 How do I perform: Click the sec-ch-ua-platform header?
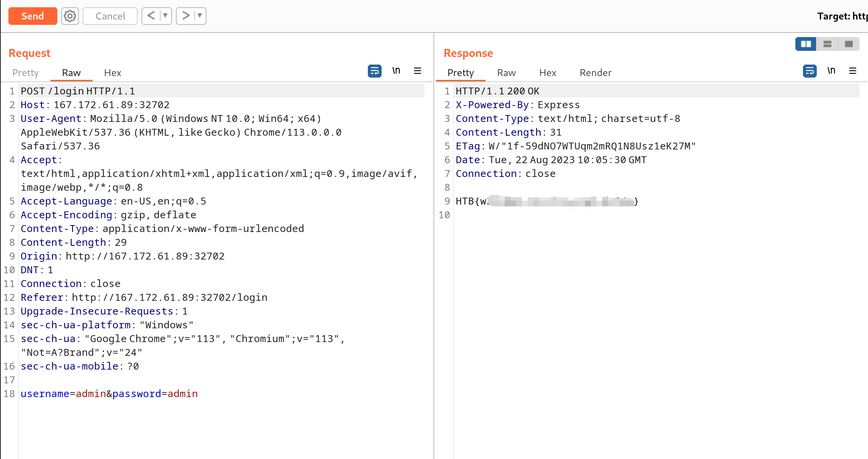[x=107, y=325]
